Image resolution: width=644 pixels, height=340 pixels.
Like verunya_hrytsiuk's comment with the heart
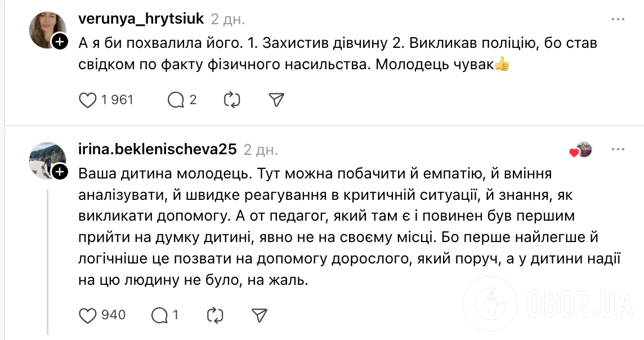(x=88, y=100)
